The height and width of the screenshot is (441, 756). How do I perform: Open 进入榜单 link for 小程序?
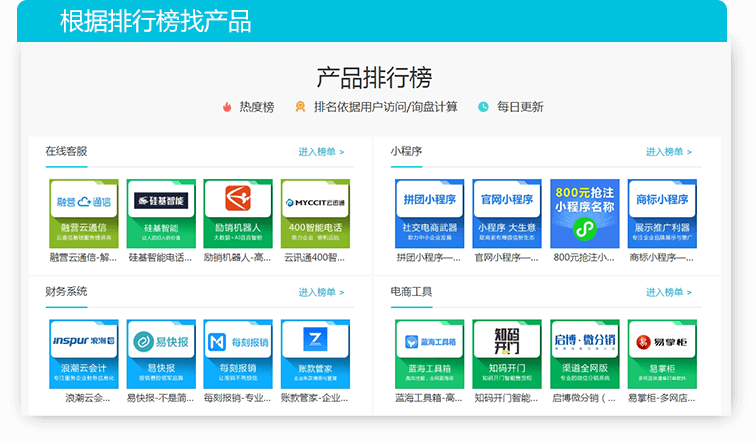668,152
